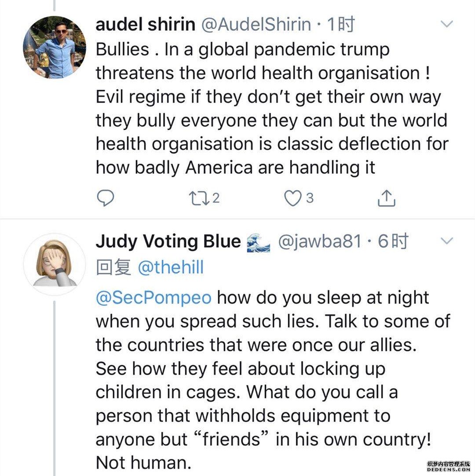Click the 1时 timestamp on audel's tweet
475x476 pixels.
340,25
